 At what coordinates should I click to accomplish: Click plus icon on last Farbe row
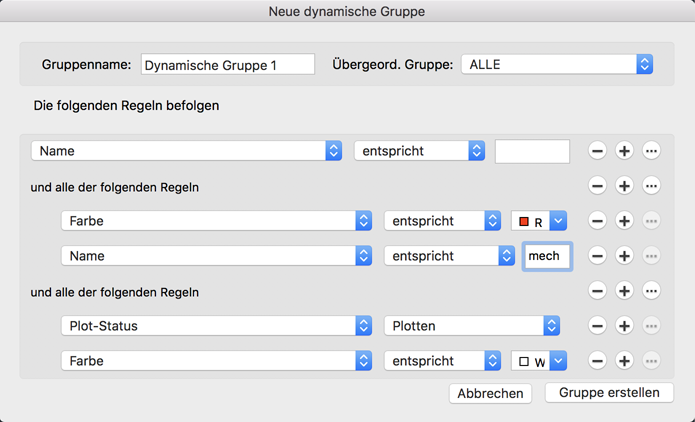(x=624, y=361)
